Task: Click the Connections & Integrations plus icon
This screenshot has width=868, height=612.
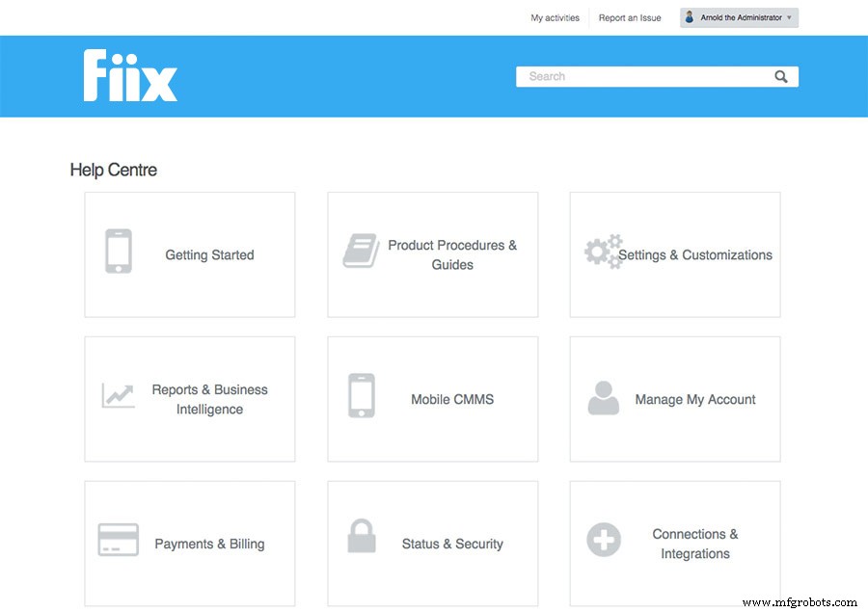Action: 603,541
